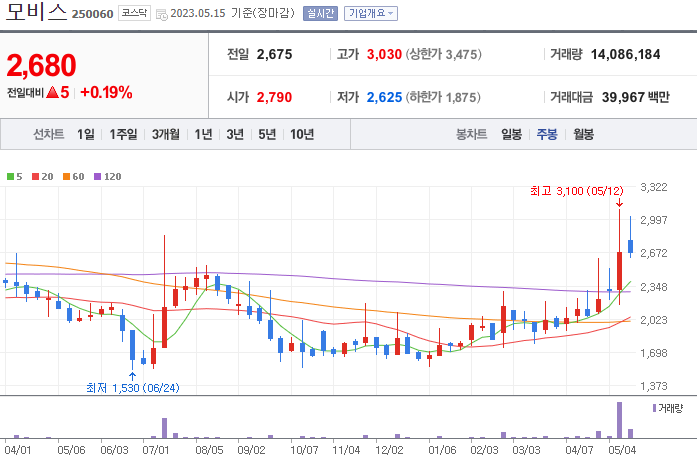The width and height of the screenshot is (697, 467).
Task: Click the current price 2,680
Action: pos(41,65)
